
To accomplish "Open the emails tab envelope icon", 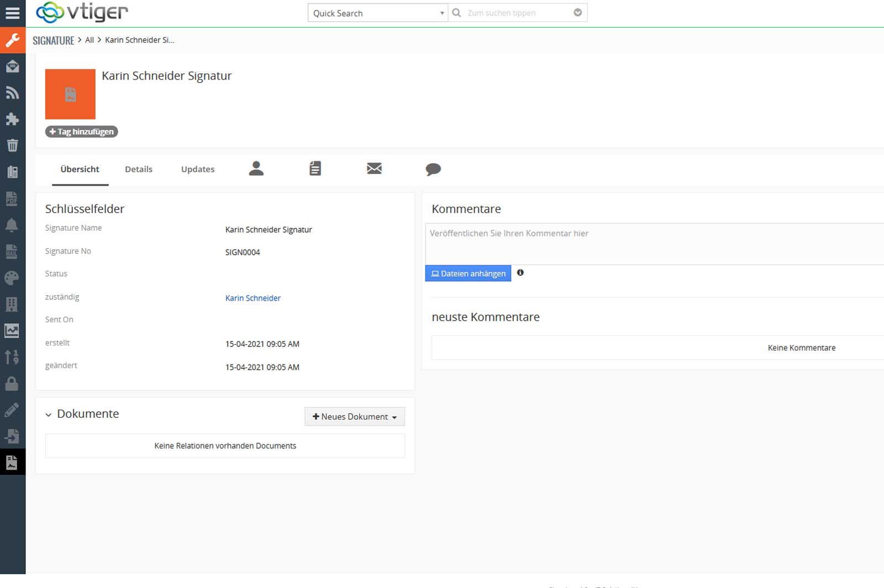I will click(374, 169).
